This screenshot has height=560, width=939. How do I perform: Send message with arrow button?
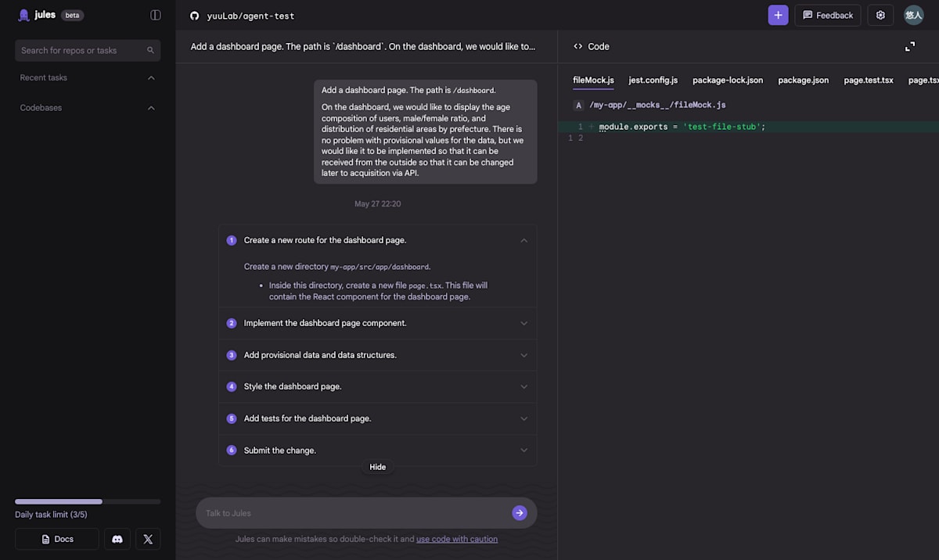coord(520,513)
